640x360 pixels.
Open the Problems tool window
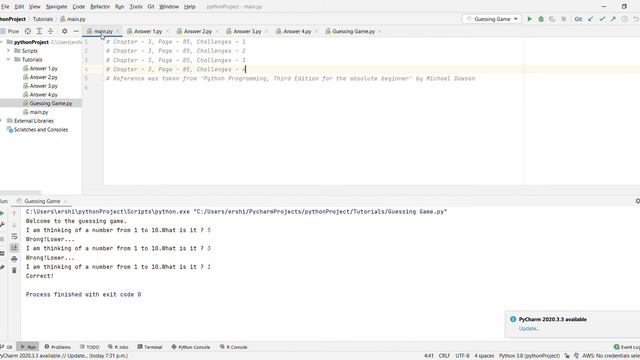pos(58,347)
